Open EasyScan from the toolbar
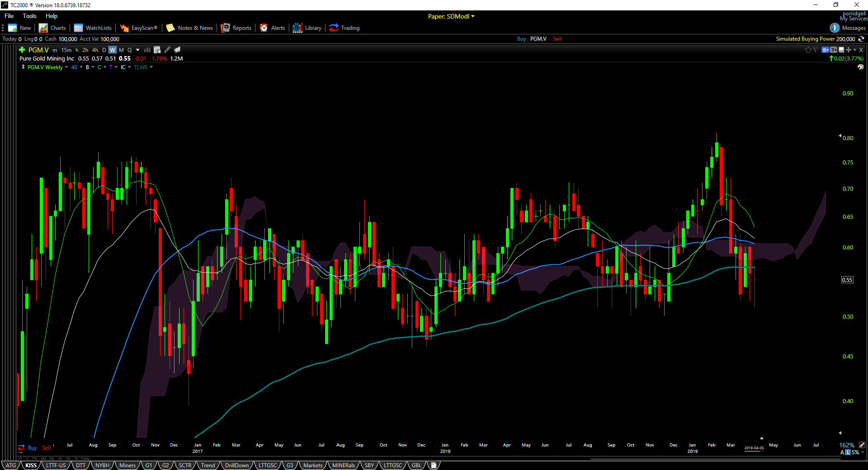The width and height of the screenshot is (868, 470). point(139,28)
